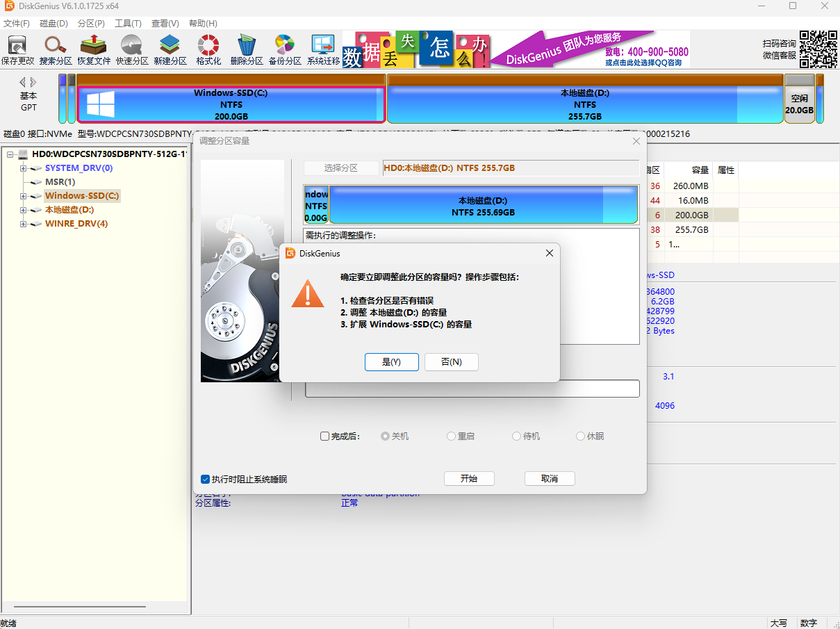Click the 新建分区 (New Partition) icon

coord(170,49)
